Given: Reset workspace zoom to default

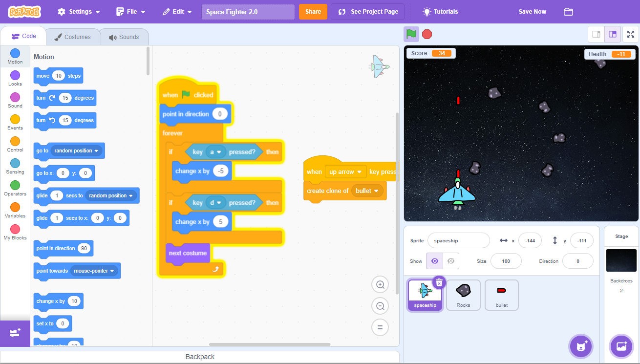Looking at the screenshot, I should (x=380, y=327).
